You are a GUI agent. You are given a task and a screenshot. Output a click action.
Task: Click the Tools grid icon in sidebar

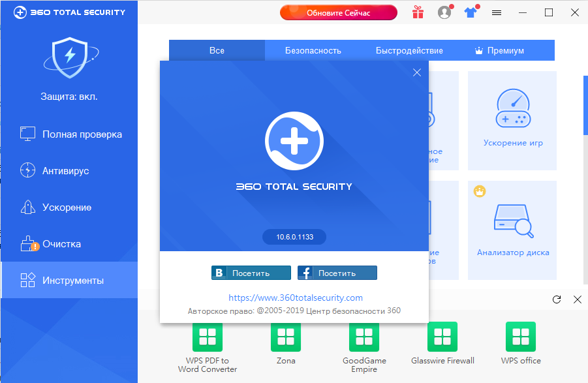28,280
